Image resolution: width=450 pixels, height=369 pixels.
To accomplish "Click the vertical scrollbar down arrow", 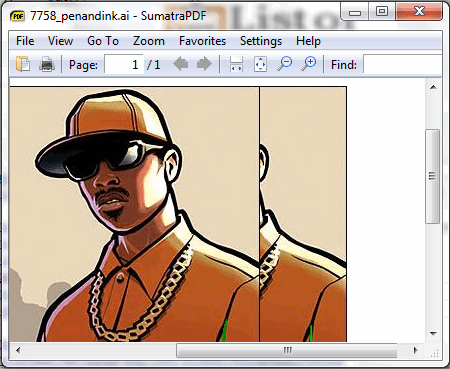I will tap(433, 333).
